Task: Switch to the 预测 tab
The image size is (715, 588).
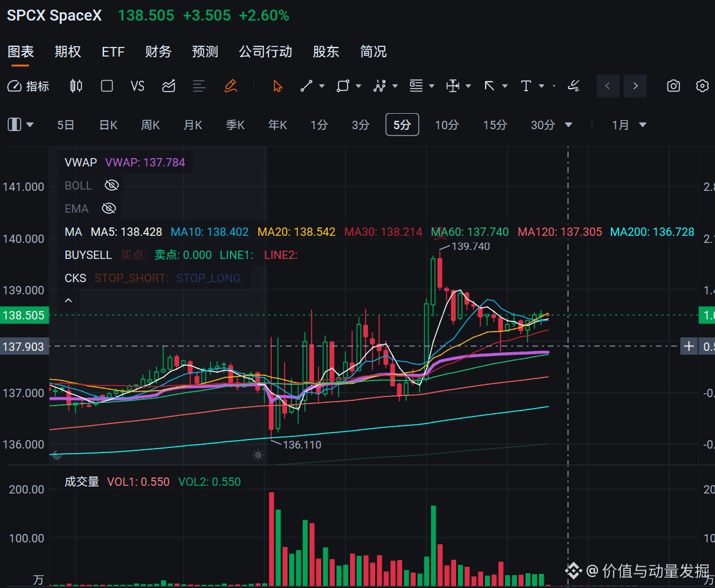Action: pyautogui.click(x=205, y=51)
